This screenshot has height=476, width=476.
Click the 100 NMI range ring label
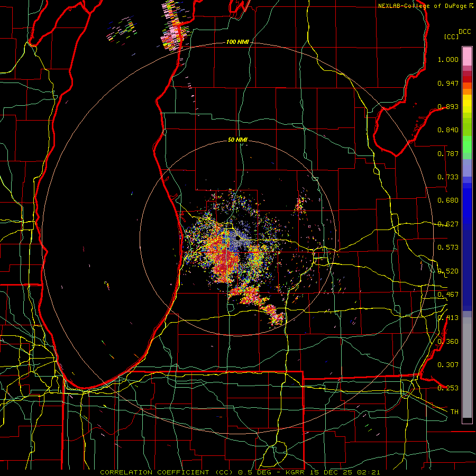coord(237,42)
